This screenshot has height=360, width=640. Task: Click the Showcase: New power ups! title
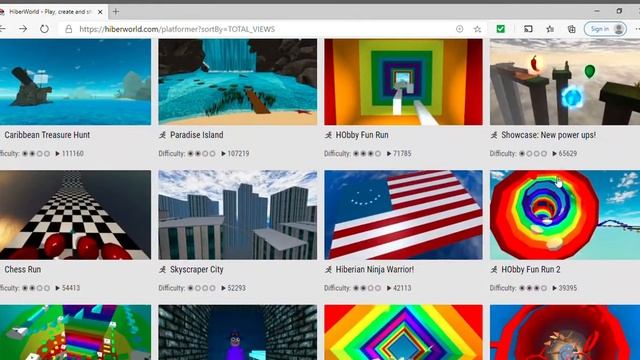pos(549,135)
